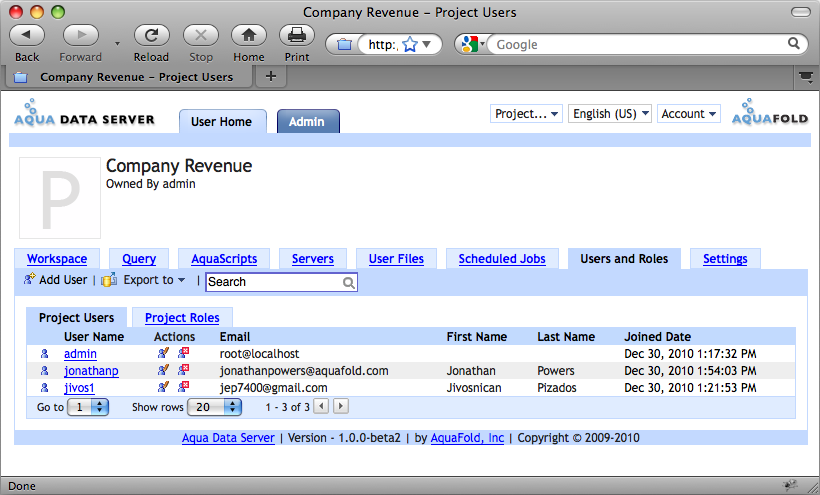Image resolution: width=820 pixels, height=495 pixels.
Task: Open the English (US) language dropdown
Action: (x=610, y=113)
